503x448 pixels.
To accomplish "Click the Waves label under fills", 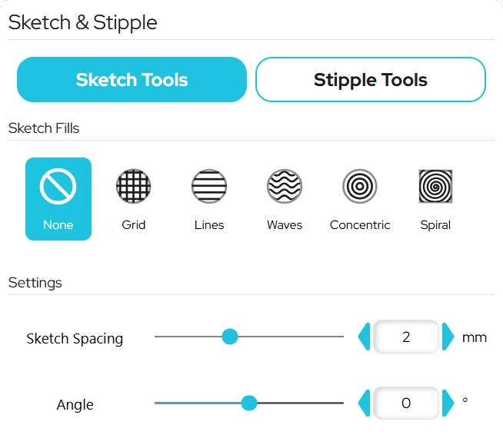I will point(285,225).
